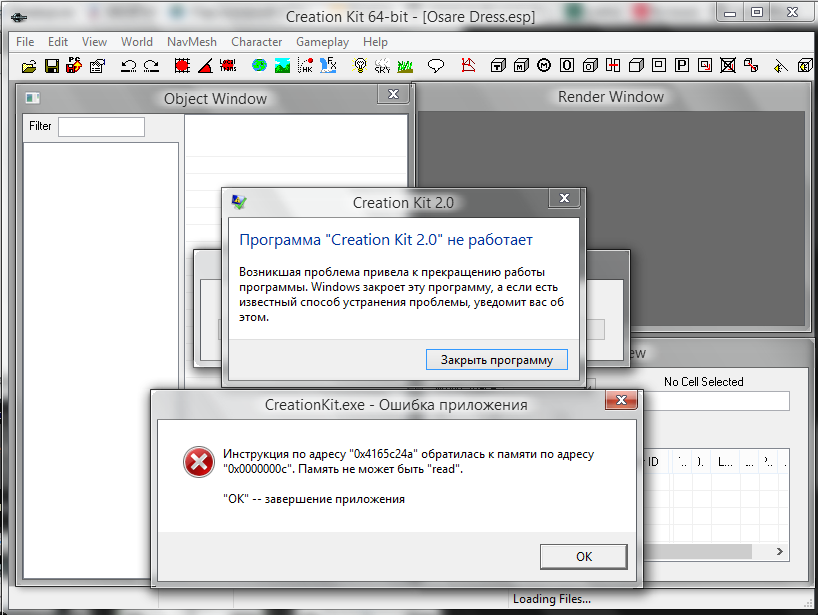Click the boxed P toolbar icon
This screenshot has height=615, width=818.
[682, 66]
